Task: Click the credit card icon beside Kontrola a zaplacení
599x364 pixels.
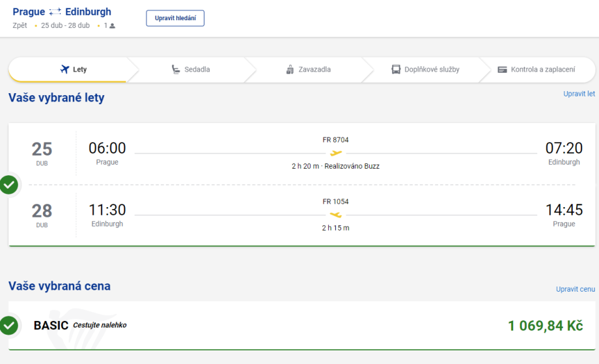Action: pyautogui.click(x=502, y=70)
